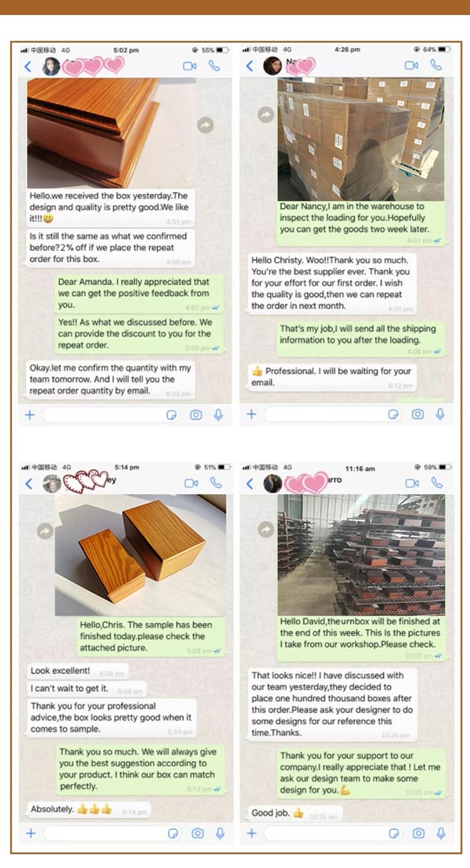Tap plus attachment icon in Chris's chat
The width and height of the screenshot is (470, 868).
(x=30, y=833)
